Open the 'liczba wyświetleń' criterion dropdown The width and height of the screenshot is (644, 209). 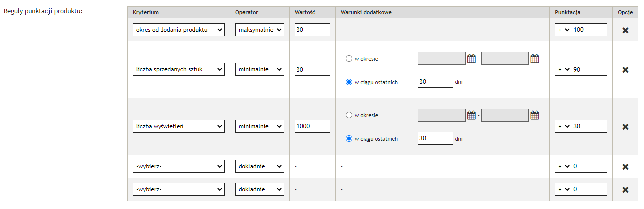pos(178,126)
